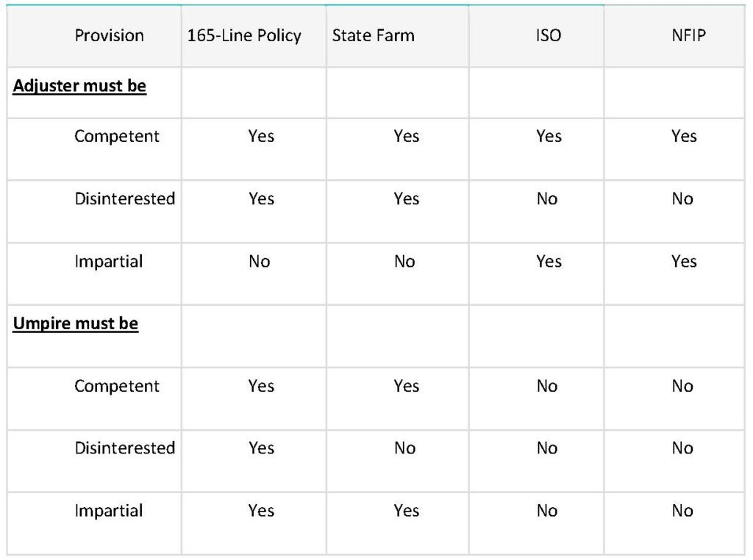This screenshot has height=560, width=753.
Task: Click the Impartial label under Adjuster section
Action: (x=108, y=261)
